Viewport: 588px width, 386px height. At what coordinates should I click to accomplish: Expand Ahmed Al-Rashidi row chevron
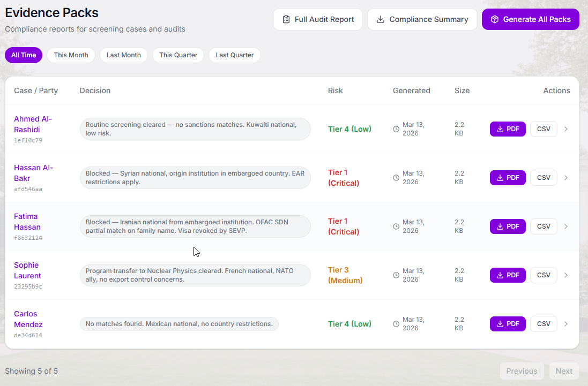[566, 129]
